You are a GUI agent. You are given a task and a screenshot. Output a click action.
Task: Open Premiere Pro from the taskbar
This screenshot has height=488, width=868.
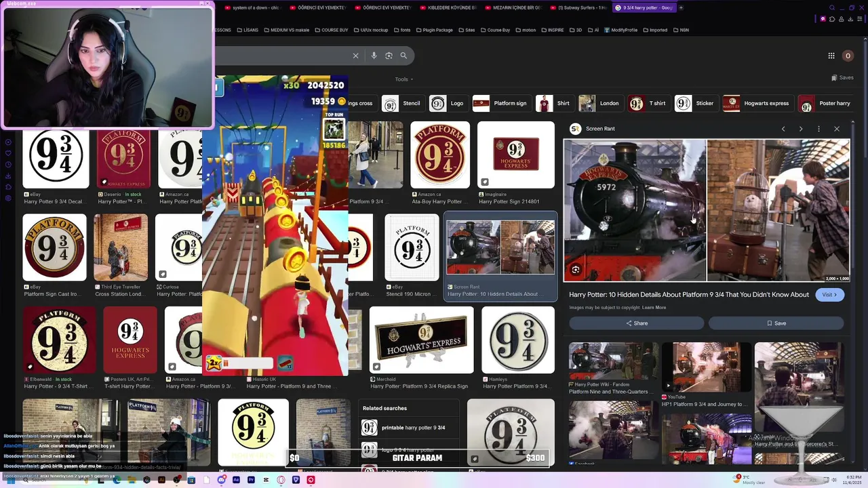click(251, 480)
